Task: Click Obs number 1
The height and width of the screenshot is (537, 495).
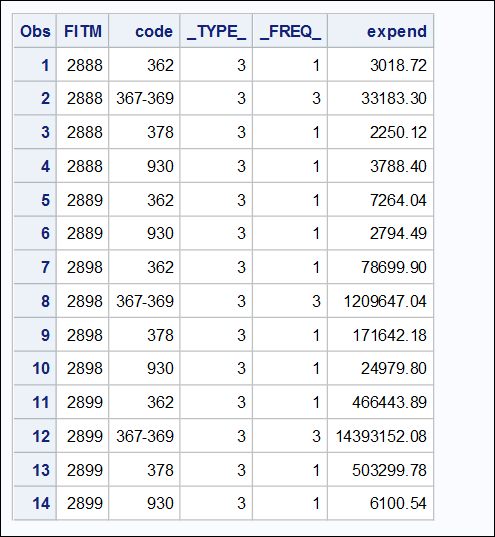Action: [45, 65]
